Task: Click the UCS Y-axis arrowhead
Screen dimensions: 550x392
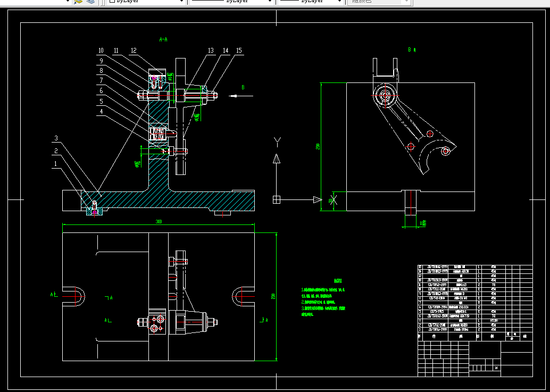Action: (x=277, y=159)
